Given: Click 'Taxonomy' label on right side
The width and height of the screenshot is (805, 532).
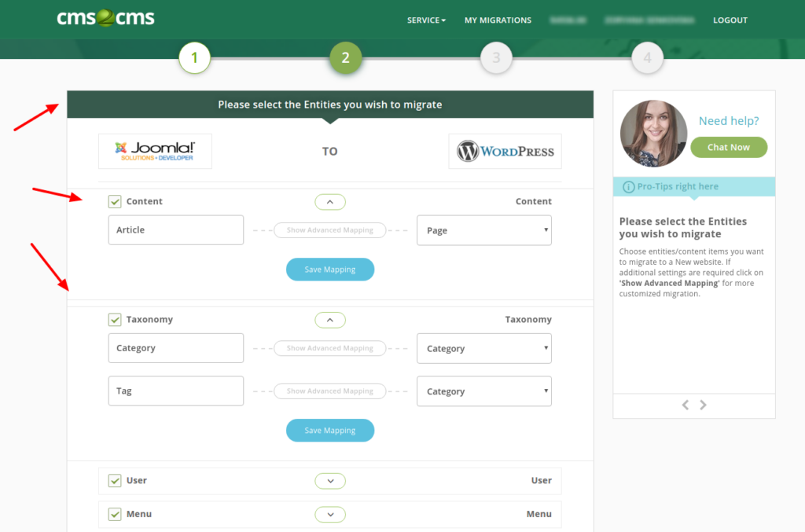Looking at the screenshot, I should 528,320.
